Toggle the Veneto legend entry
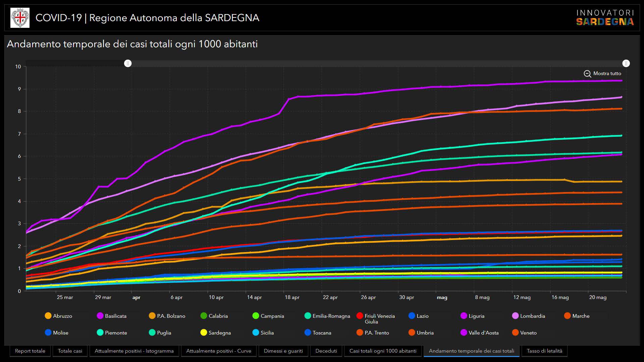644x362 pixels. tap(516, 333)
